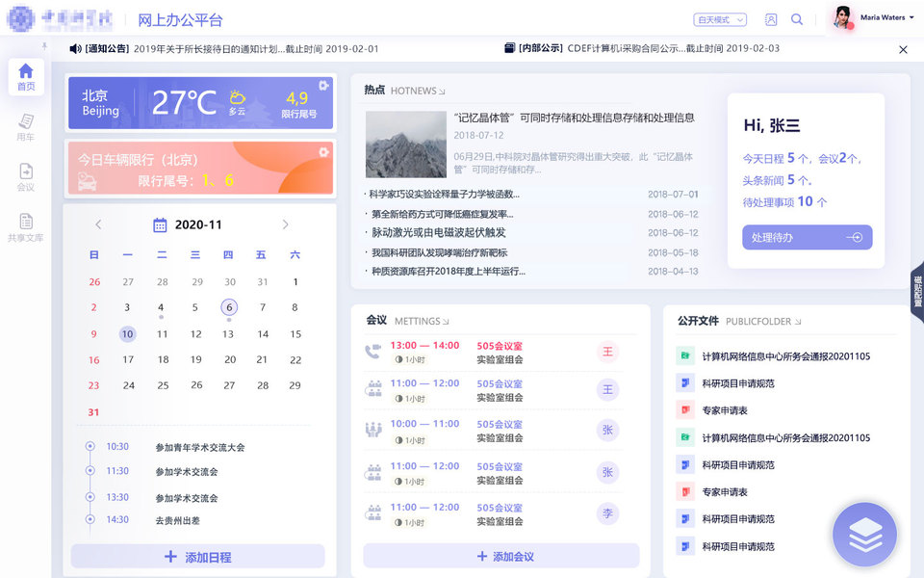Click the search magnifier icon in header
Screen dimensions: 924x578
coord(797,19)
